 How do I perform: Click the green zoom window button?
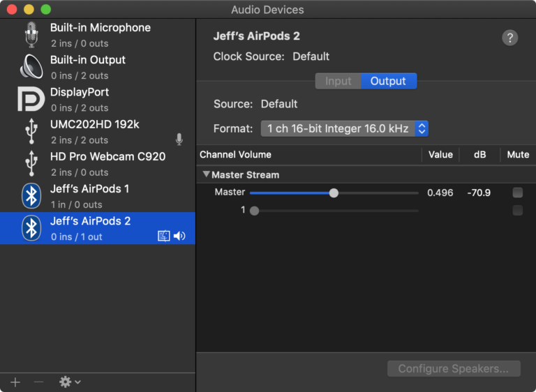point(46,9)
